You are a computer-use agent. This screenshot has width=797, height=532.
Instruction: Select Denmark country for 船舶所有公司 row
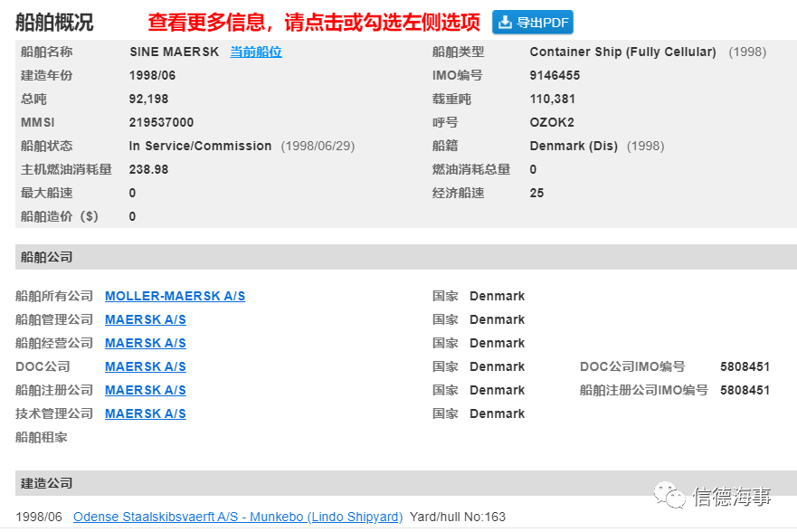click(x=498, y=296)
